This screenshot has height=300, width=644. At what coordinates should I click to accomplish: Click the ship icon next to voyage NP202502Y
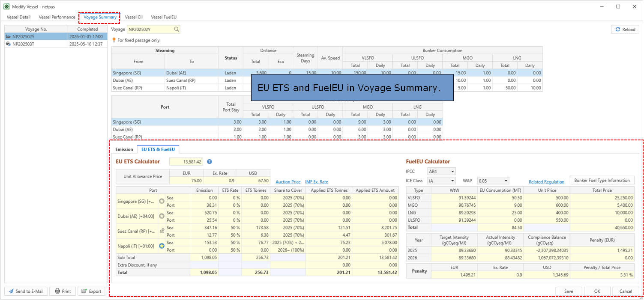coord(8,37)
